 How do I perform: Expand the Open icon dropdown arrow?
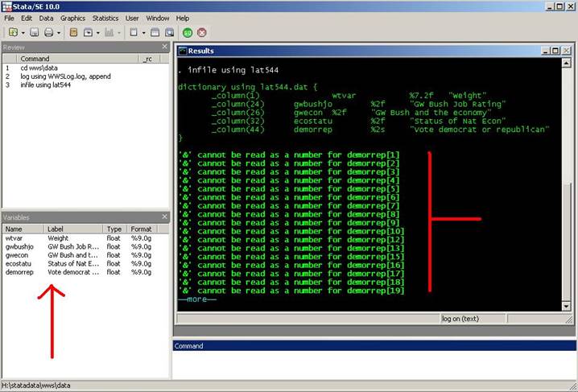point(23,33)
